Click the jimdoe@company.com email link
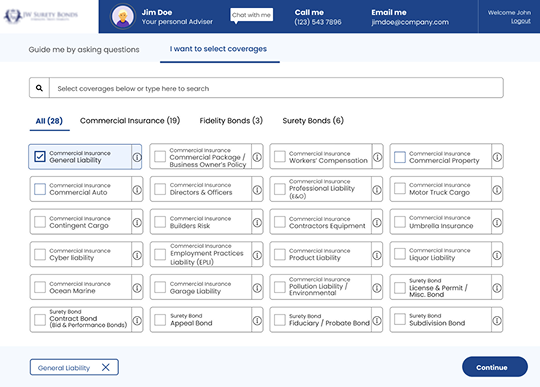Screen dimensions: 540x387 point(410,22)
